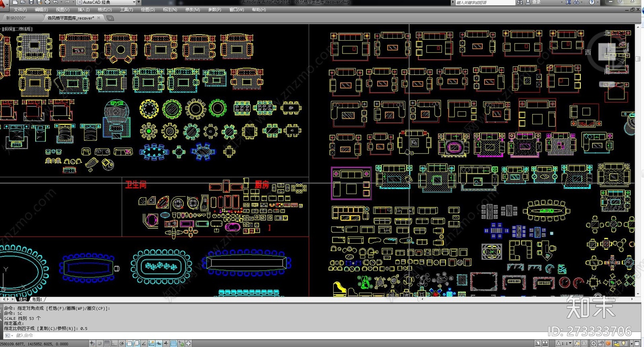
Task: Click the keyword search input field
Action: coord(485,2)
